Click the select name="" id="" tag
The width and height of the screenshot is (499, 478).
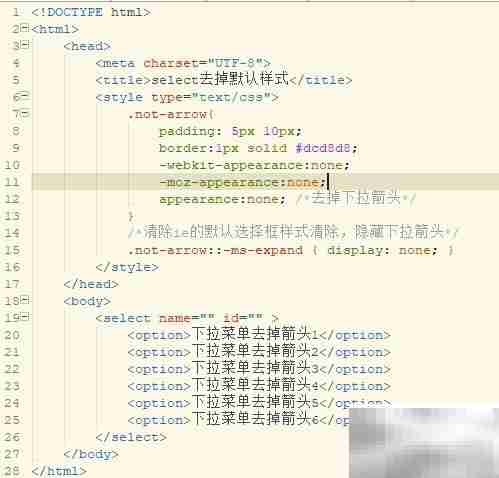tap(187, 318)
